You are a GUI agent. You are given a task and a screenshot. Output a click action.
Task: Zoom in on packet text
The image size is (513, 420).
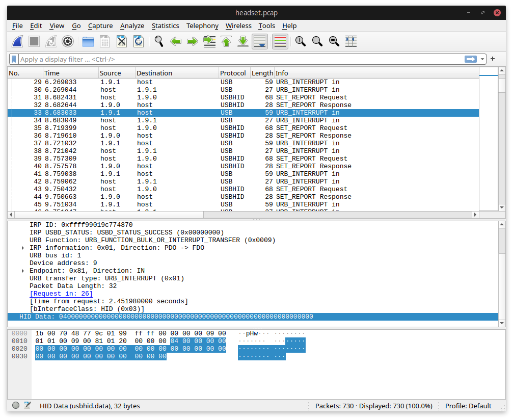(x=301, y=42)
